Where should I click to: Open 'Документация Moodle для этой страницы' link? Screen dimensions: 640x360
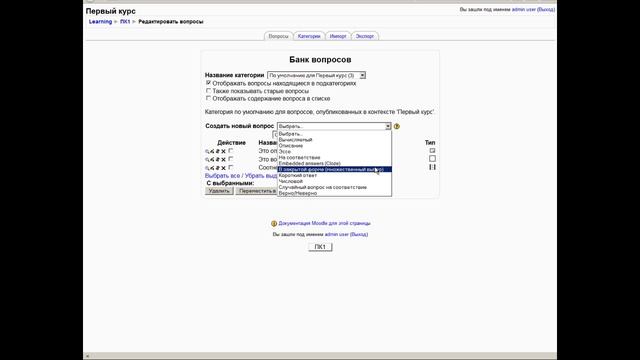(324, 224)
